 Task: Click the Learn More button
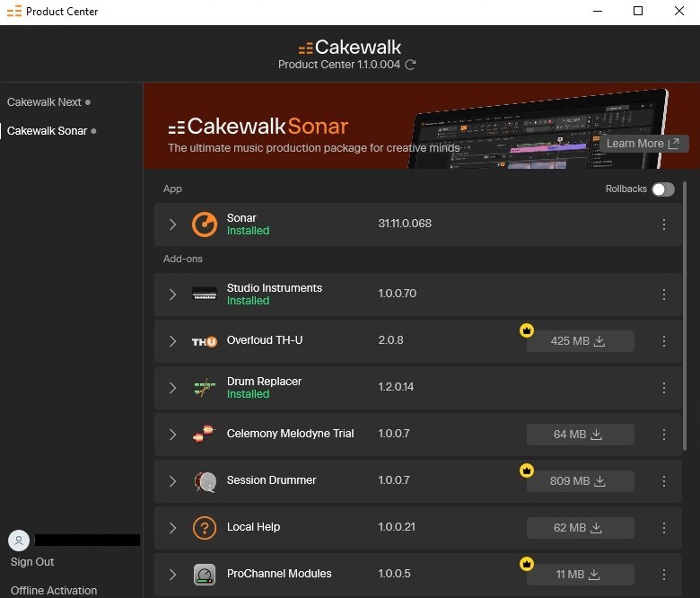pos(643,144)
